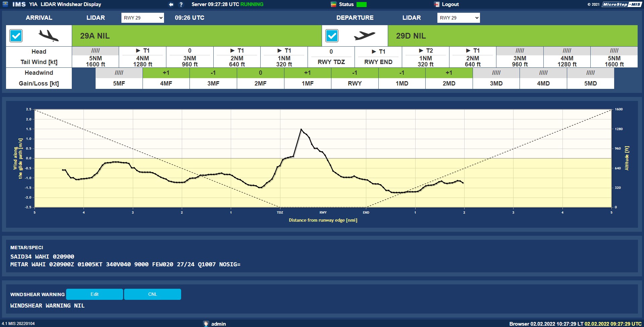
Task: Click the CNL button
Action: (153, 294)
